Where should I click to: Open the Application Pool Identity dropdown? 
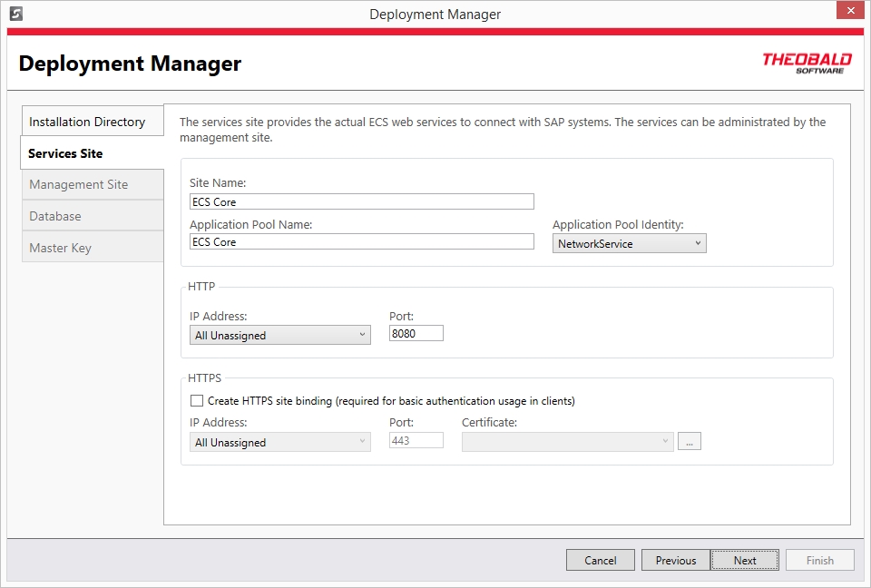629,243
